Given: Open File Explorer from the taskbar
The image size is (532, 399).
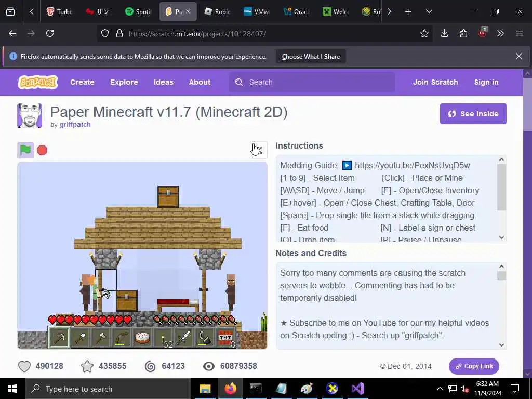Looking at the screenshot, I should (x=205, y=389).
